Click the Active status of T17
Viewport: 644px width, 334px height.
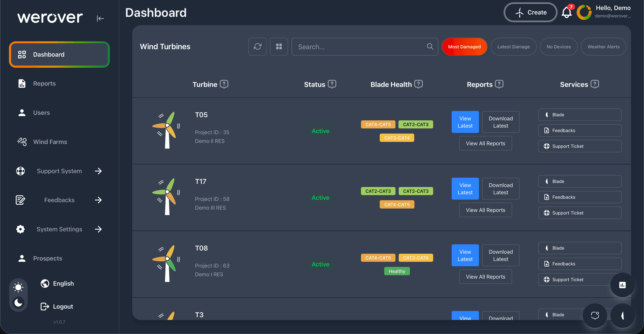[321, 198]
